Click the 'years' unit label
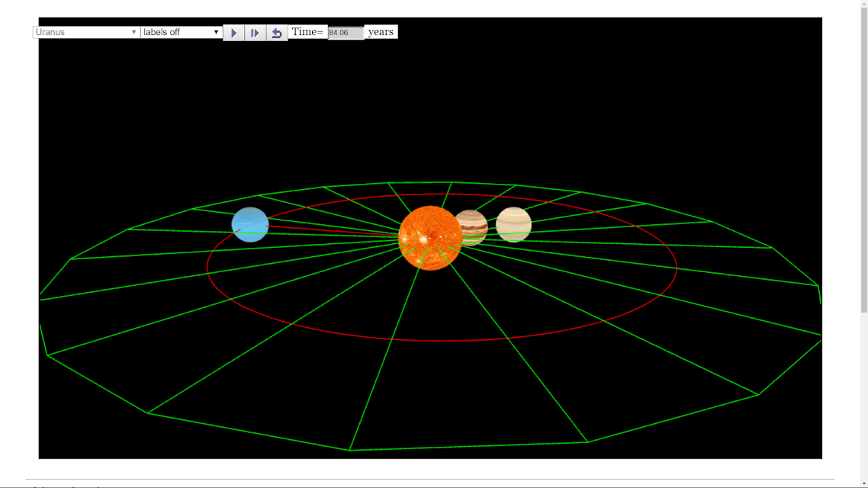This screenshot has width=868, height=488. coord(381,32)
